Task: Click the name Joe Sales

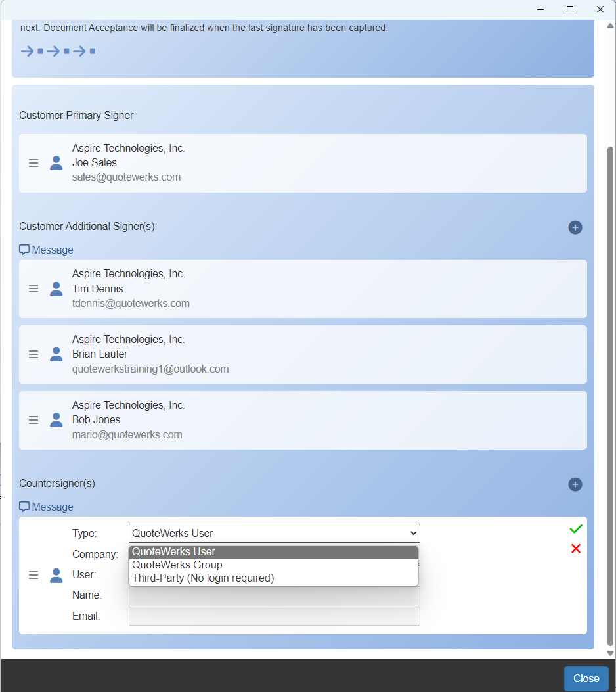Action: (95, 163)
